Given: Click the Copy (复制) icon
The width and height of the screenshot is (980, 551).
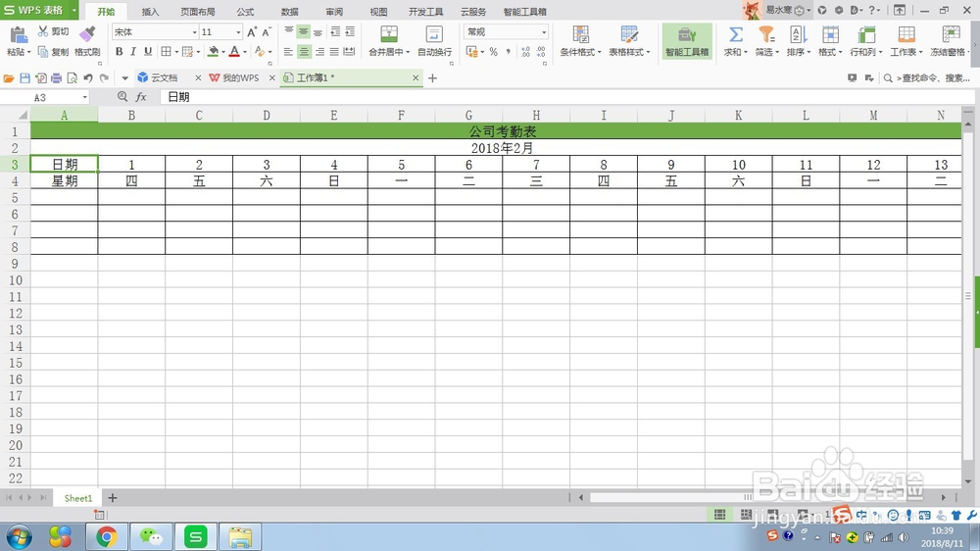Looking at the screenshot, I should [x=43, y=52].
